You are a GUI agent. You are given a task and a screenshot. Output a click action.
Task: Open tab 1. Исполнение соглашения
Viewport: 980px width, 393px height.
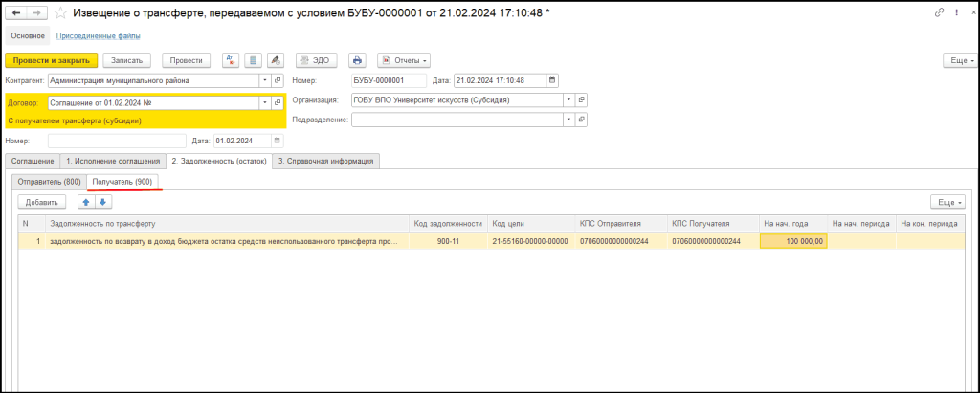(x=112, y=161)
